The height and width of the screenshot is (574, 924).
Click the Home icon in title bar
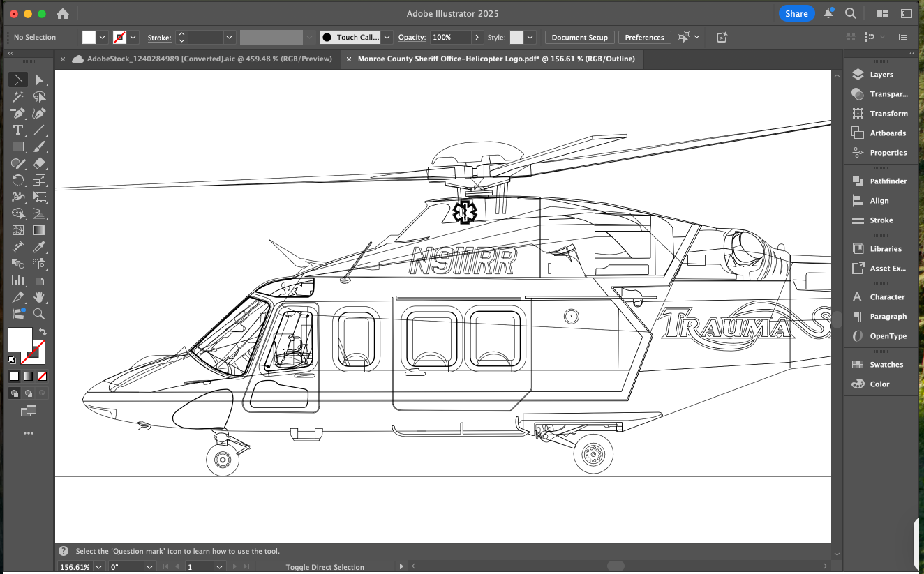click(63, 14)
